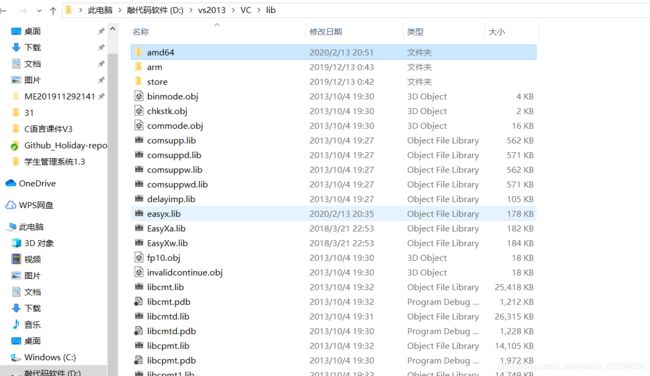
Task: Expand the chevron after vs2013 in the address bar
Action: click(x=233, y=10)
